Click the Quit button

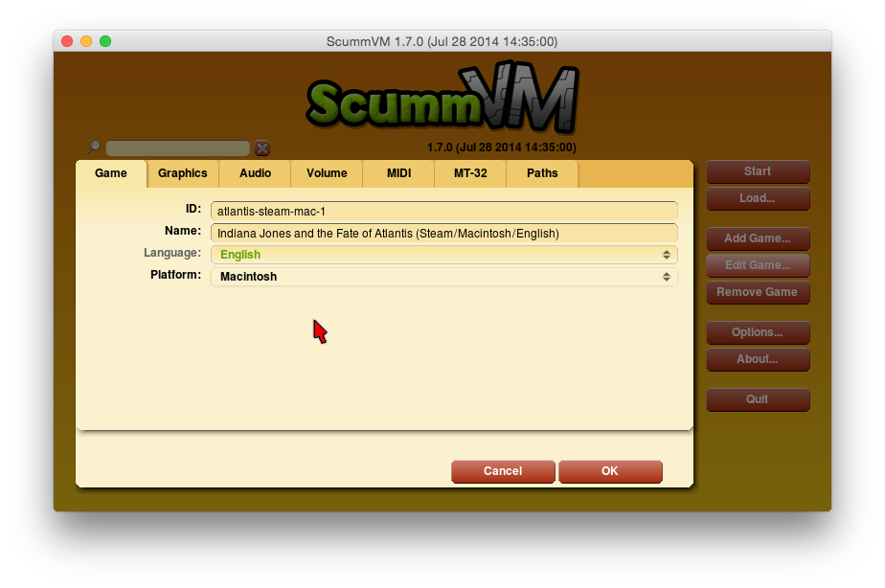tap(758, 399)
